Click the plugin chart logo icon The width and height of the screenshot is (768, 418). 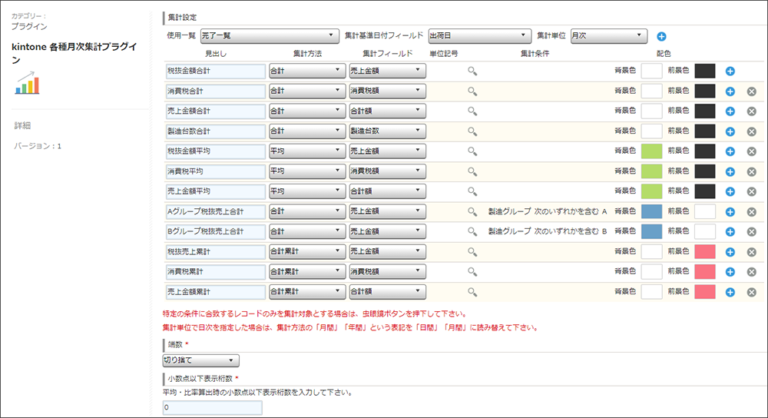click(x=27, y=83)
